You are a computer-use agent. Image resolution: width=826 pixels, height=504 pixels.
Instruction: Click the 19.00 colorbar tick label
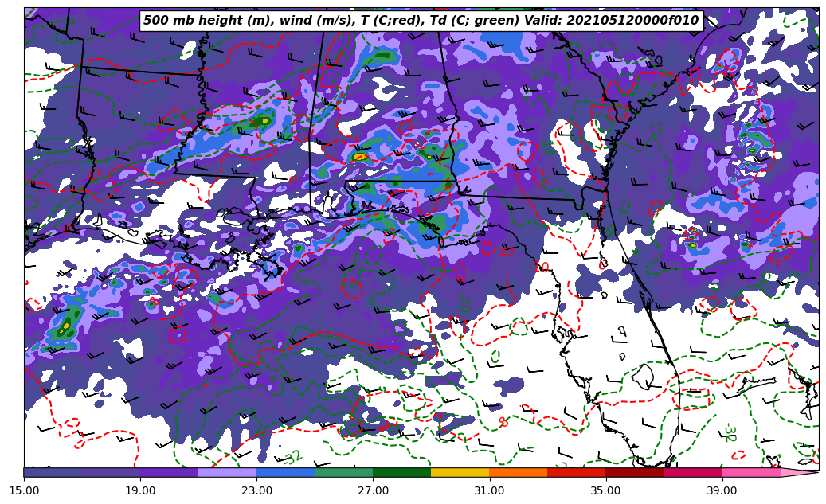click(x=140, y=490)
